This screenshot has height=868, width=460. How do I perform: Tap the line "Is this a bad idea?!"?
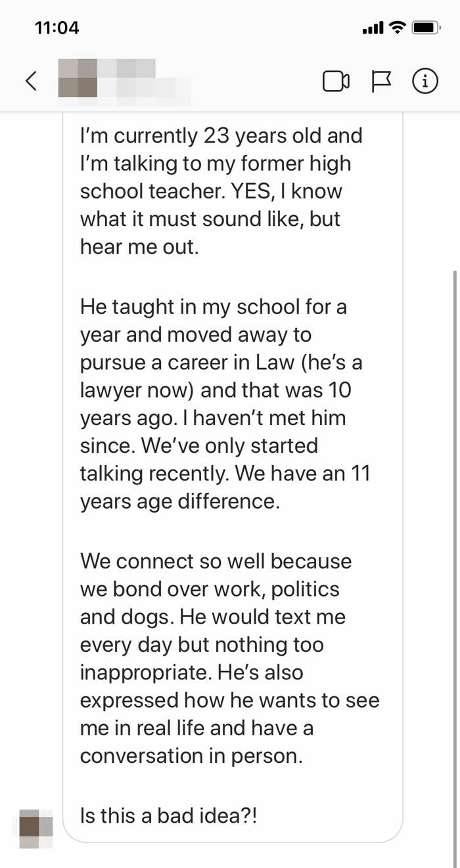pos(168,815)
